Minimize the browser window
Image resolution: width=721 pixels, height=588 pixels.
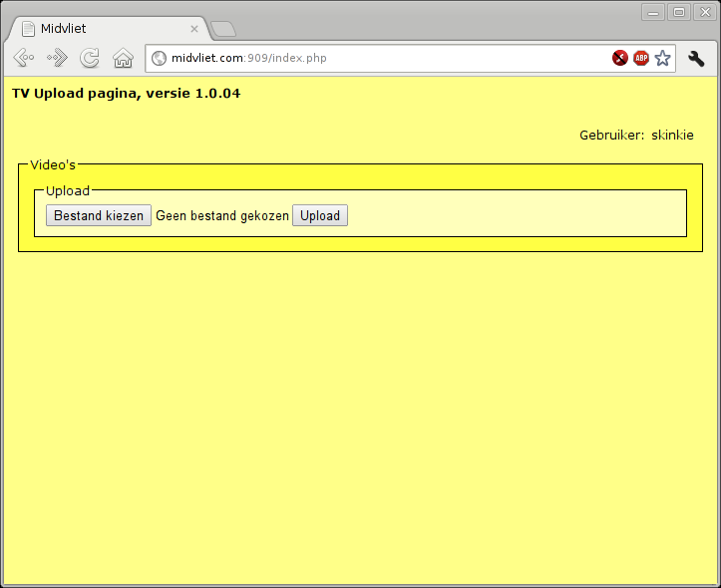tap(654, 12)
